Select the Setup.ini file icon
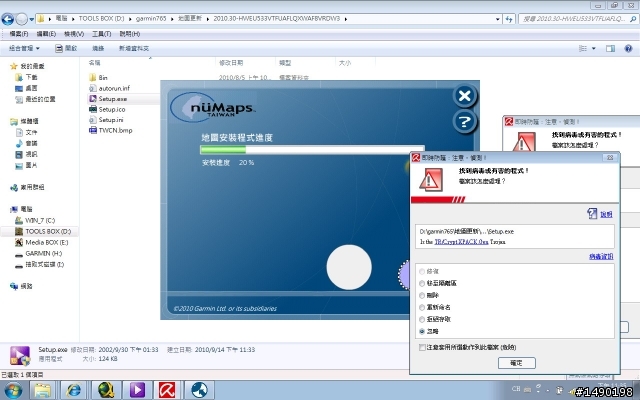Screen dimensions: 640x400 pyautogui.click(x=93, y=120)
